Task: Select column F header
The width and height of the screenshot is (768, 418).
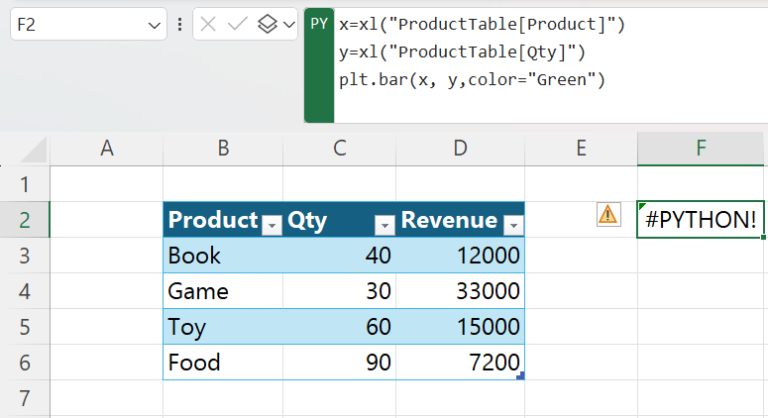Action: [x=700, y=148]
